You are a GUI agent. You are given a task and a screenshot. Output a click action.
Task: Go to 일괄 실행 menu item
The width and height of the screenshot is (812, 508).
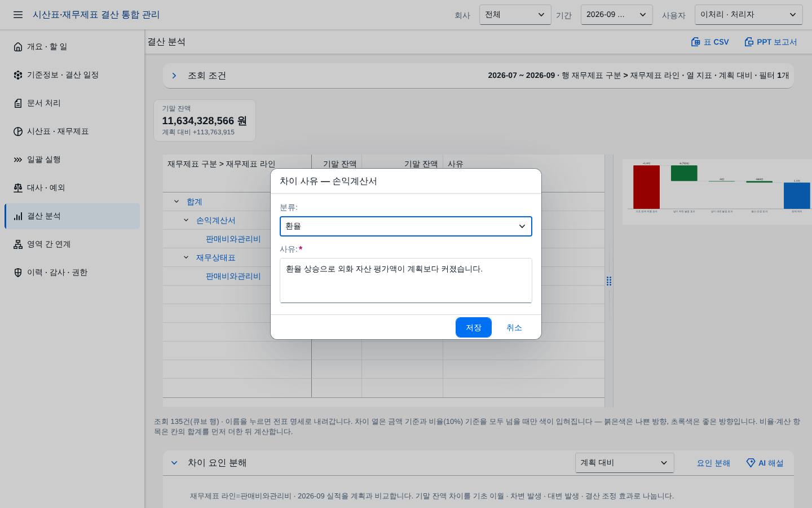[72, 160]
